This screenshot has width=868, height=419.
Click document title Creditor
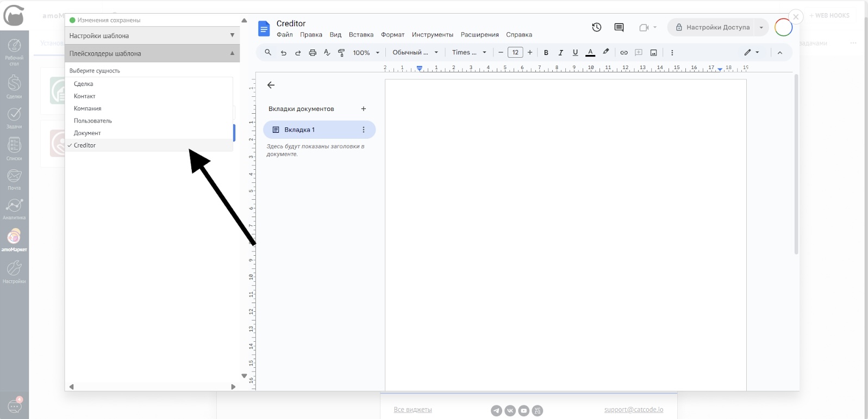point(291,23)
